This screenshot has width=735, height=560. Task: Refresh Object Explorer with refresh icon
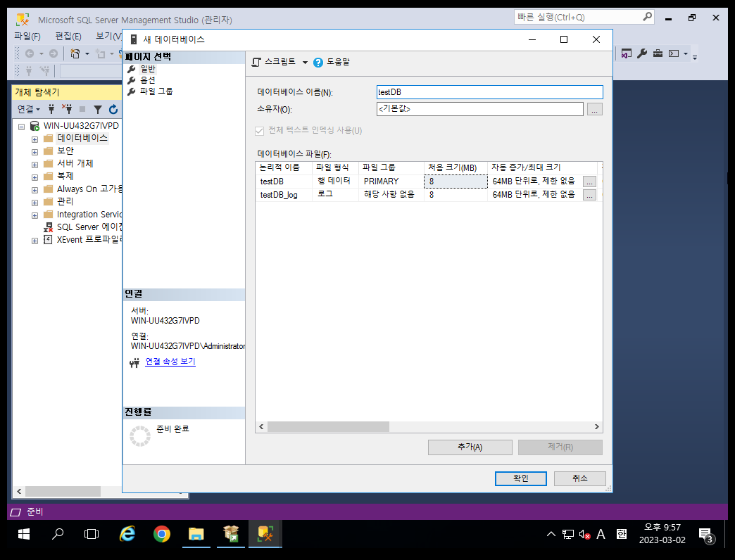tap(113, 110)
